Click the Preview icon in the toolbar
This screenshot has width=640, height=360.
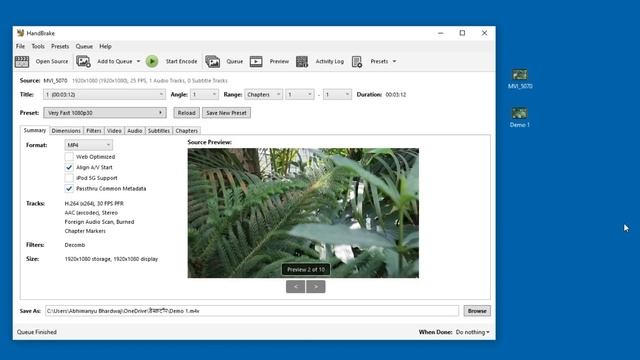(256, 62)
